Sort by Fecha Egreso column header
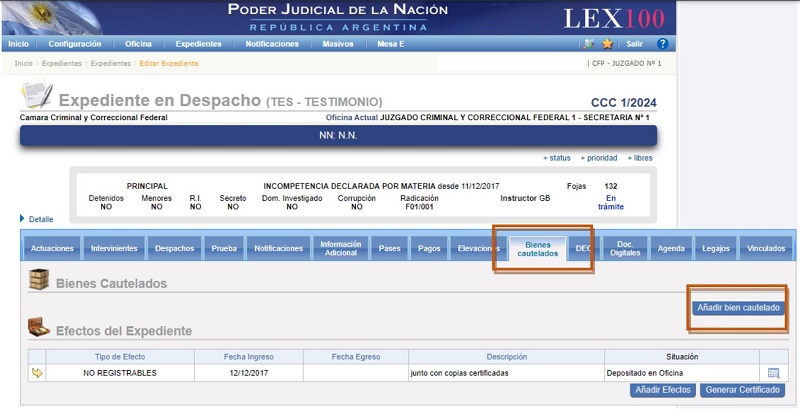Screen dimensions: 800x415 coord(356,357)
